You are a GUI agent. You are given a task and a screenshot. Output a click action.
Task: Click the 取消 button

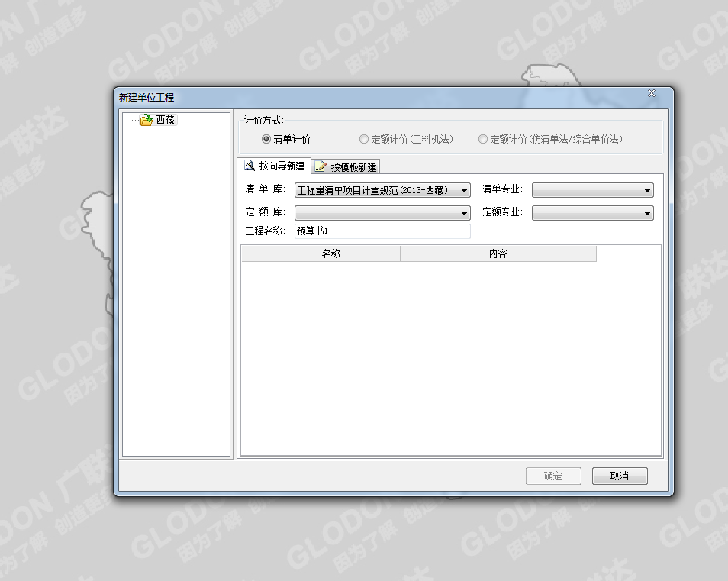click(620, 476)
